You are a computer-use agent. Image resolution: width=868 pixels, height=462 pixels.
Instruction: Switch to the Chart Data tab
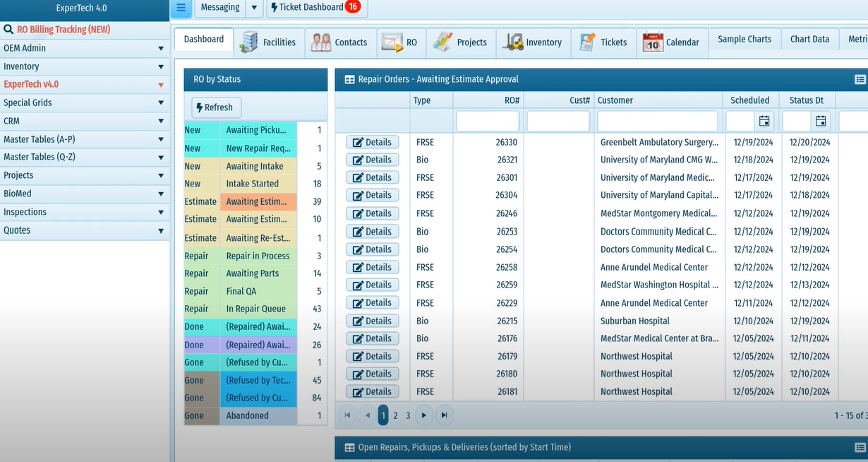(x=809, y=40)
